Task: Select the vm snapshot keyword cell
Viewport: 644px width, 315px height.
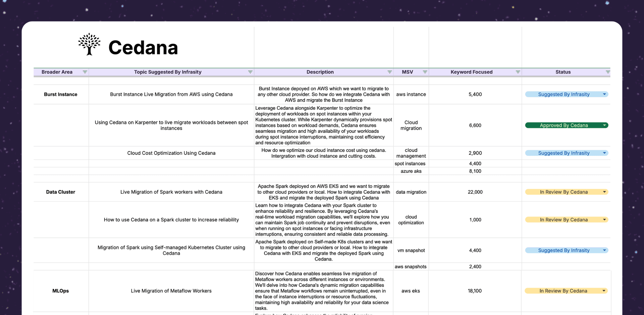Action: [x=411, y=250]
